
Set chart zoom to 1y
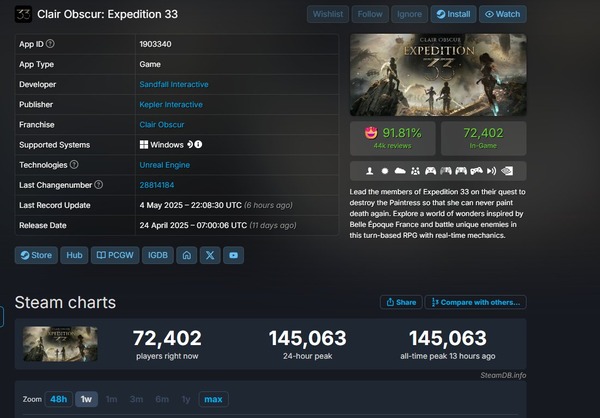tap(186, 399)
